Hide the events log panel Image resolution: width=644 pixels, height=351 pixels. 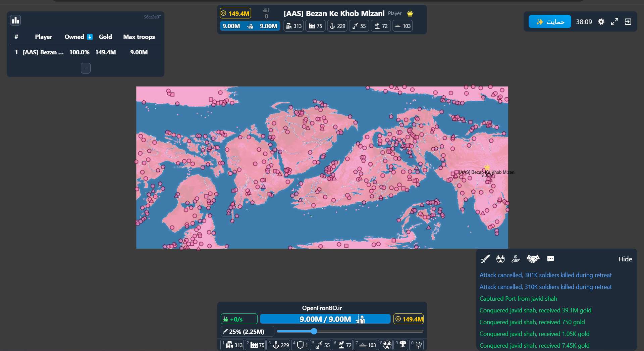pos(625,259)
